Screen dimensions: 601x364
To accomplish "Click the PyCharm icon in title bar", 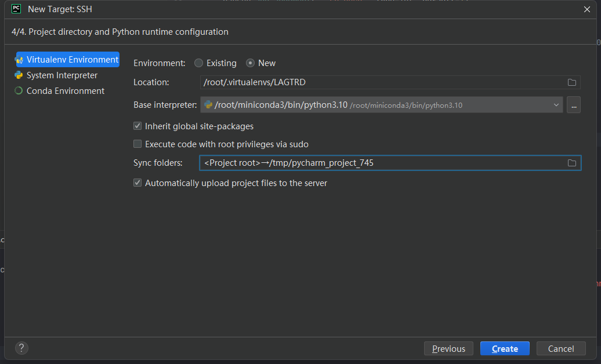I will point(16,9).
